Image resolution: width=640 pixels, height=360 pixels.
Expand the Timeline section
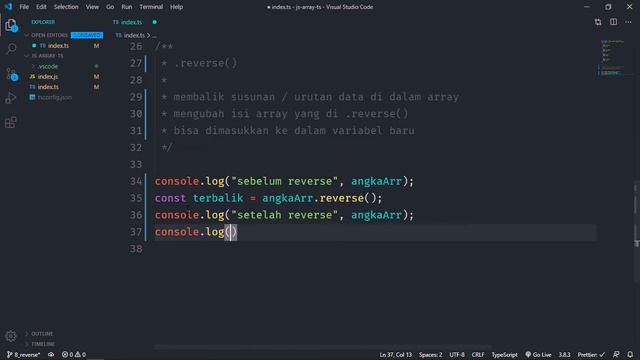coord(27,344)
